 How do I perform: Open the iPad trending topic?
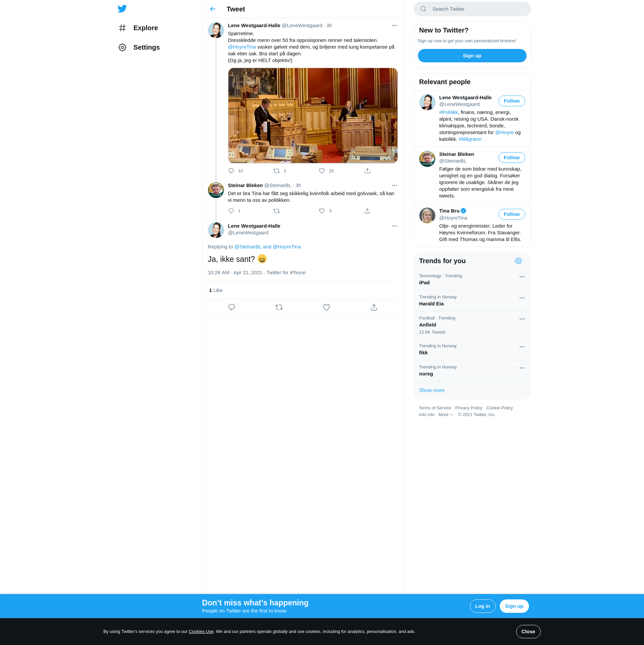coord(472,280)
